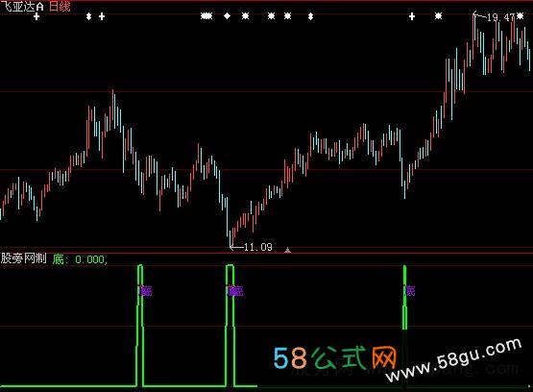Click the 58公式网 logo
This screenshot has width=533, height=392.
335,357
